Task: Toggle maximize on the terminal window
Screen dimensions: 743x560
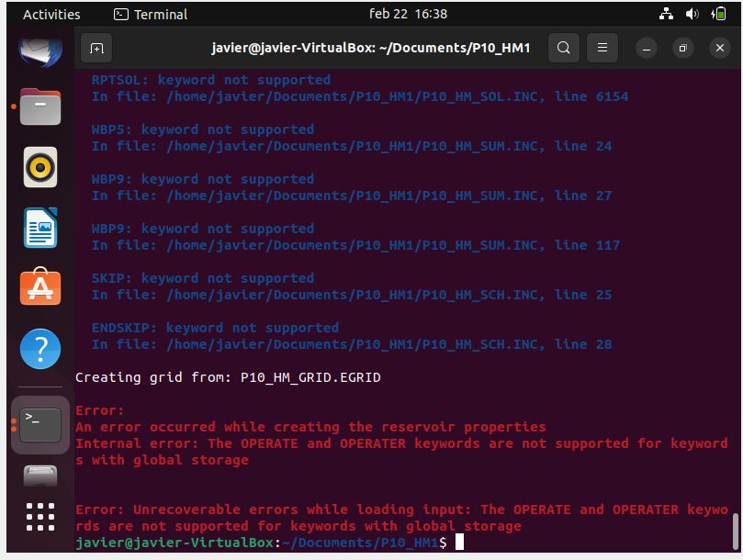Action: [681, 47]
